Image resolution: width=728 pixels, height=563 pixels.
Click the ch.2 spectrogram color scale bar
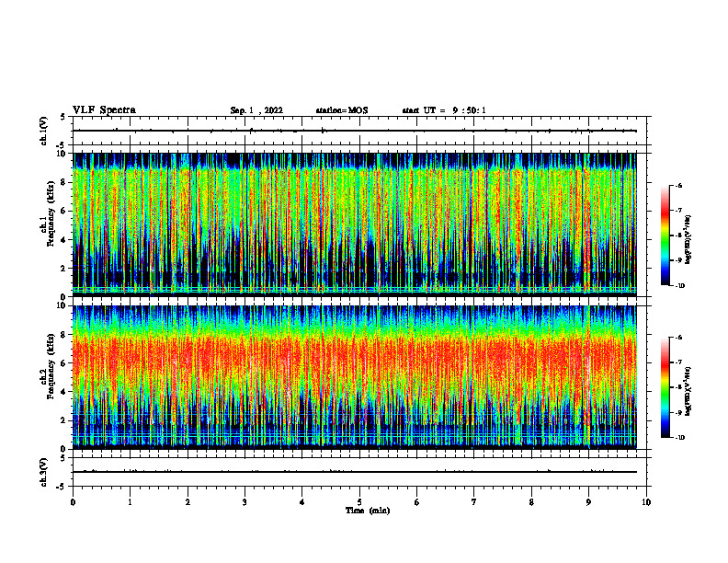point(665,387)
